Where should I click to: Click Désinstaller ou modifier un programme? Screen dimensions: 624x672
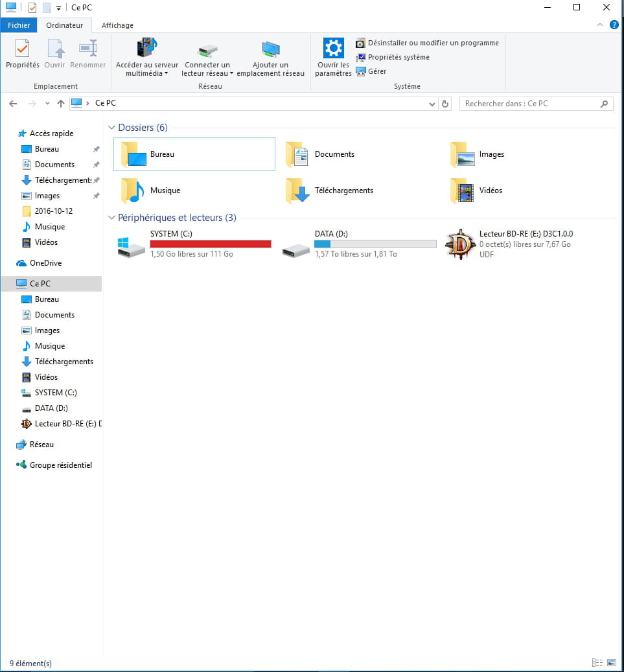(x=427, y=43)
